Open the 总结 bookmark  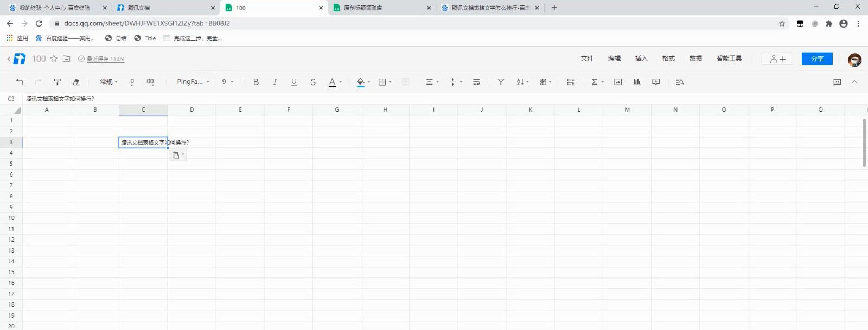[x=116, y=38]
